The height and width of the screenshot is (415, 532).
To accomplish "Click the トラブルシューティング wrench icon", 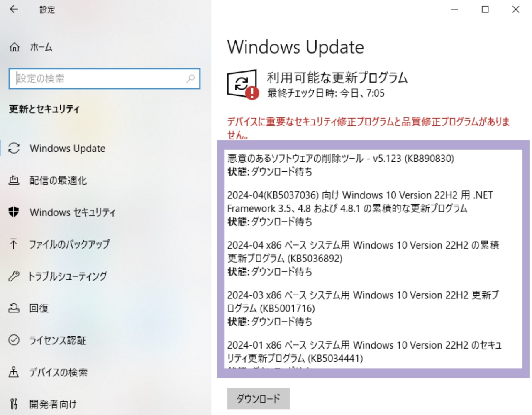I will coord(14,276).
